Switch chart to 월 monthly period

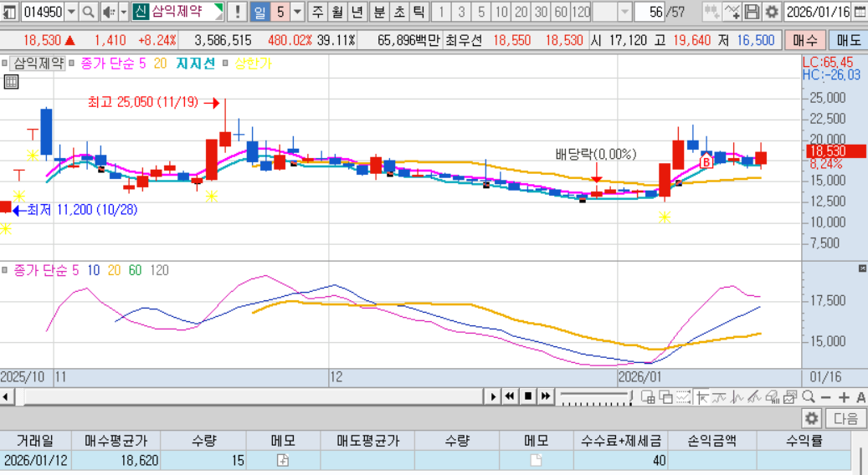point(337,12)
